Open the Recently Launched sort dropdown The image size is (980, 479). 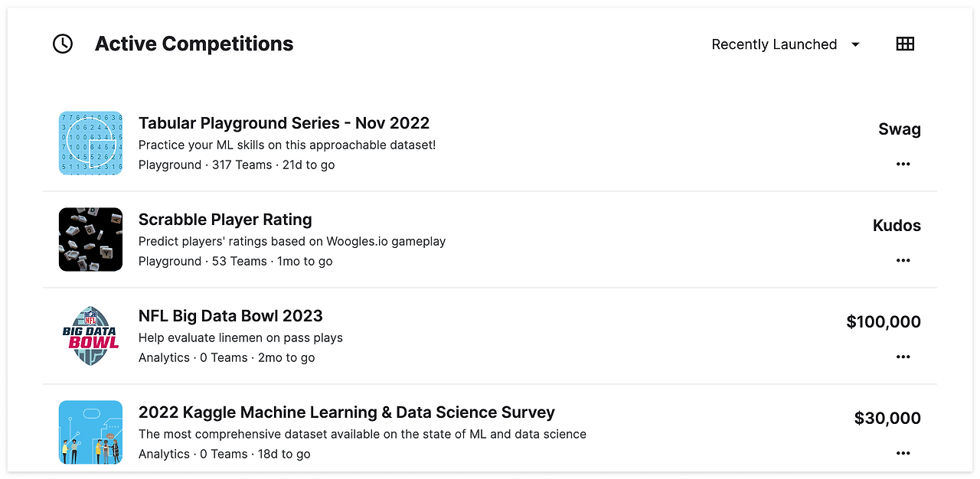coord(774,44)
